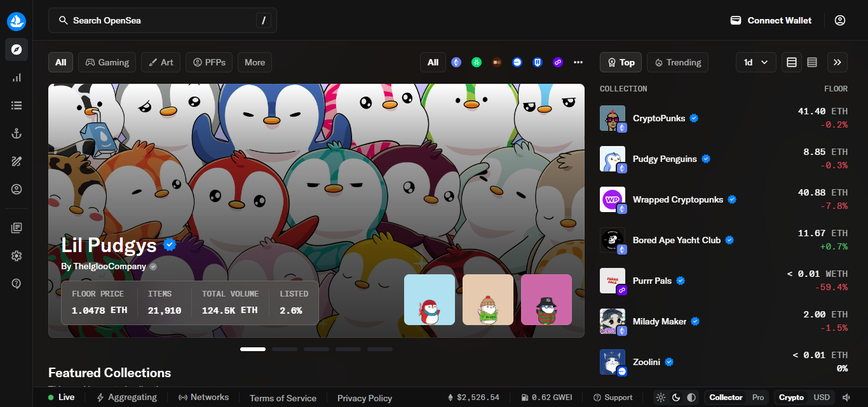Image resolution: width=868 pixels, height=407 pixels.
Task: Switch to Collector mode
Action: pos(726,397)
